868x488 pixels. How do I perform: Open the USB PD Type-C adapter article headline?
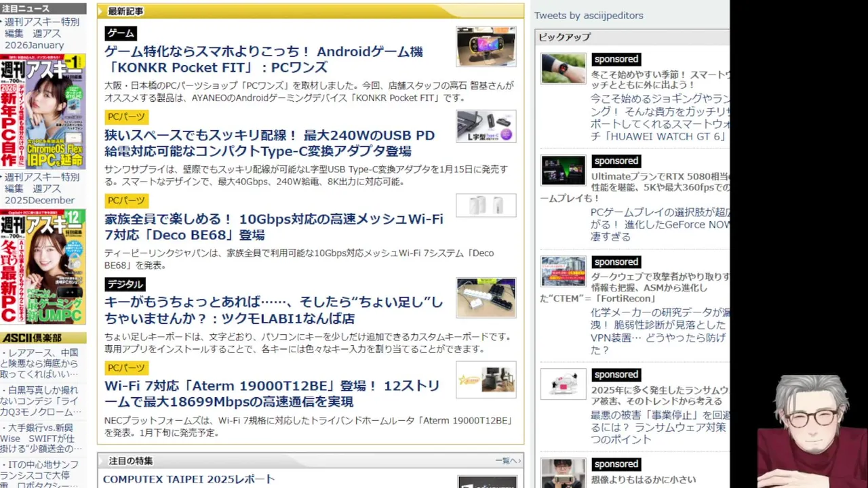(270, 143)
